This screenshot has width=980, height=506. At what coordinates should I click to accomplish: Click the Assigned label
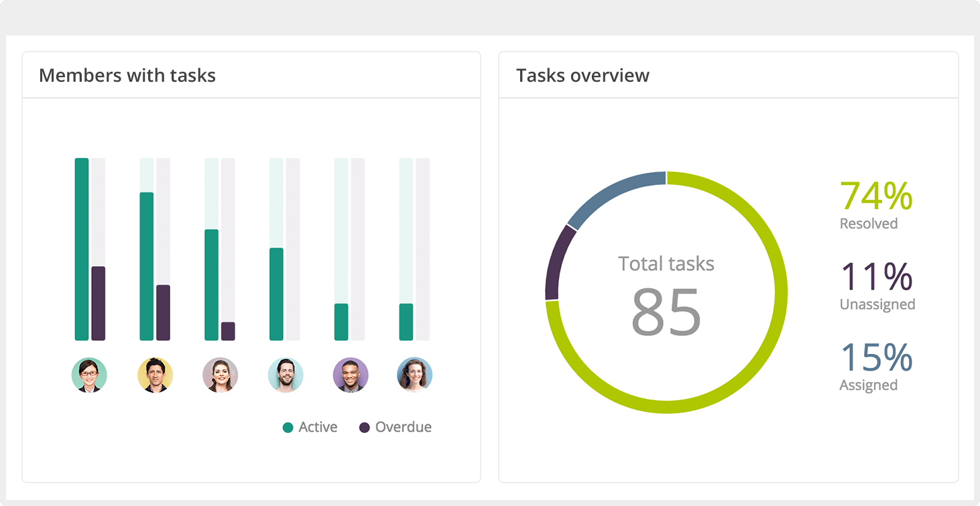(x=869, y=385)
